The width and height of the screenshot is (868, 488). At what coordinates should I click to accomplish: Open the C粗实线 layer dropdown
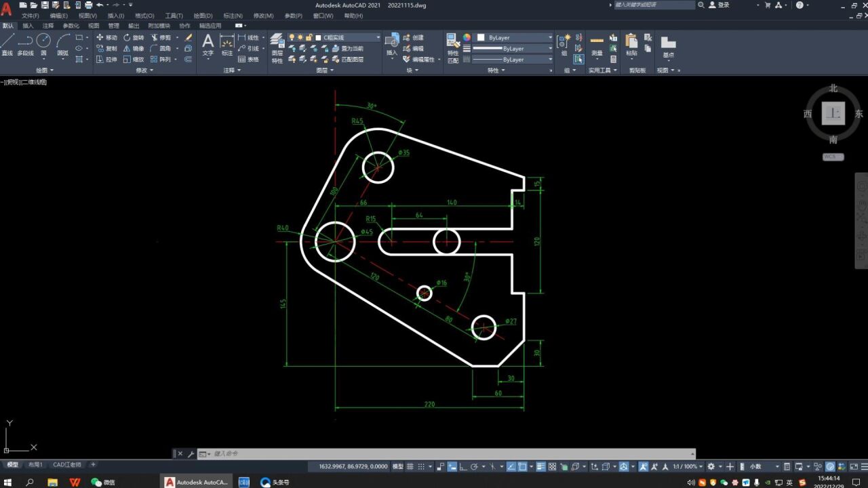point(347,37)
